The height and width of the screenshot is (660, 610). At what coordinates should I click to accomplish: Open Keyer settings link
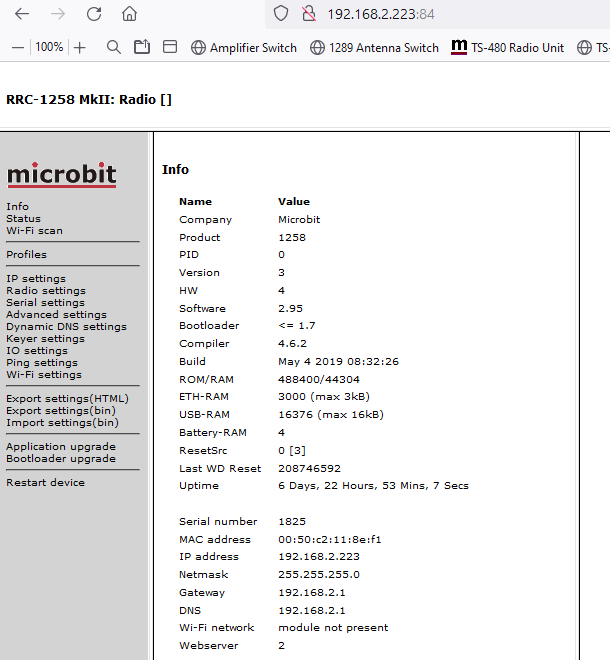coord(45,338)
